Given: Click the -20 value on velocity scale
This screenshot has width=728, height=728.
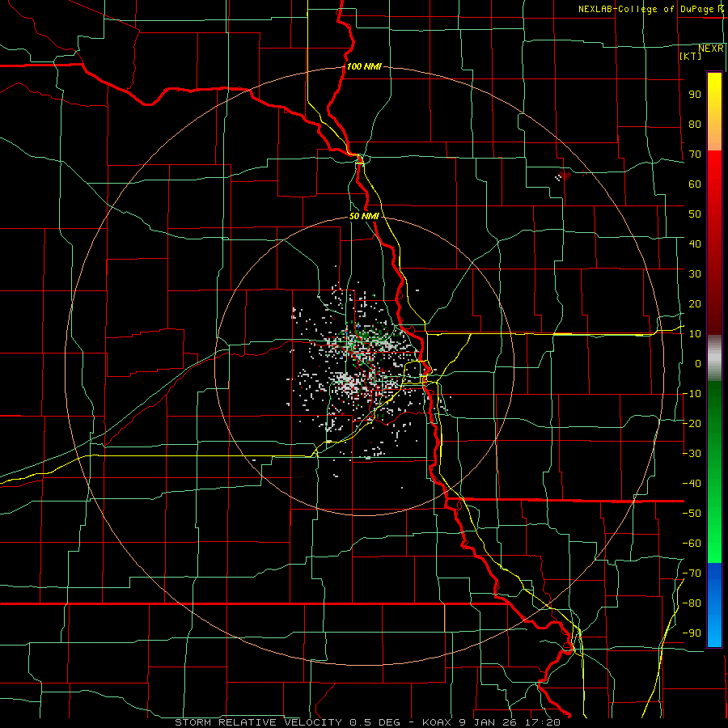Looking at the screenshot, I should pyautogui.click(x=692, y=423).
